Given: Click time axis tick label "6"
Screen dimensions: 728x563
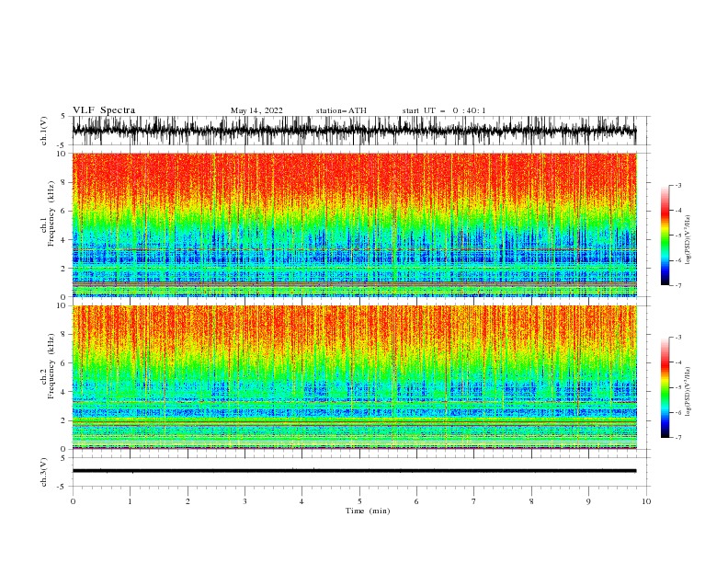Looking at the screenshot, I should (x=416, y=501).
